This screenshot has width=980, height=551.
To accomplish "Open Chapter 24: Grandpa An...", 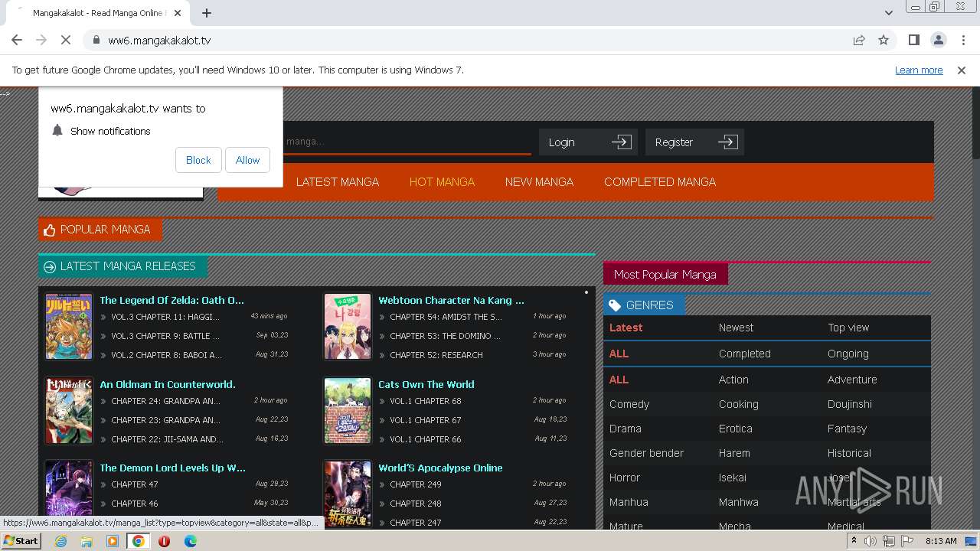I will click(165, 401).
